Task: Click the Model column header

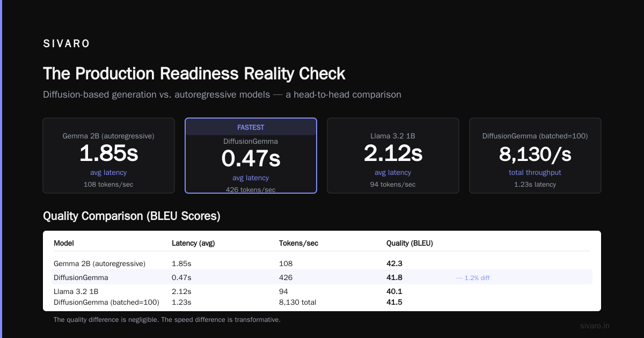Action: click(64, 243)
